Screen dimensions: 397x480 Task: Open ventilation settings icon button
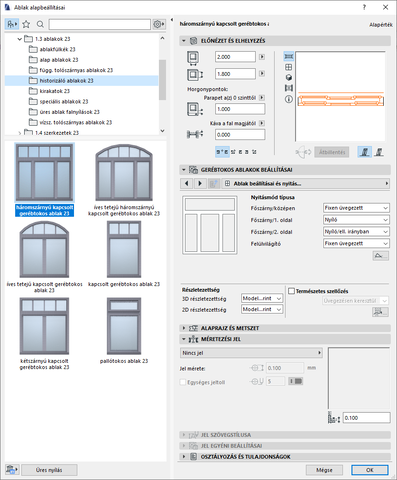click(x=380, y=312)
